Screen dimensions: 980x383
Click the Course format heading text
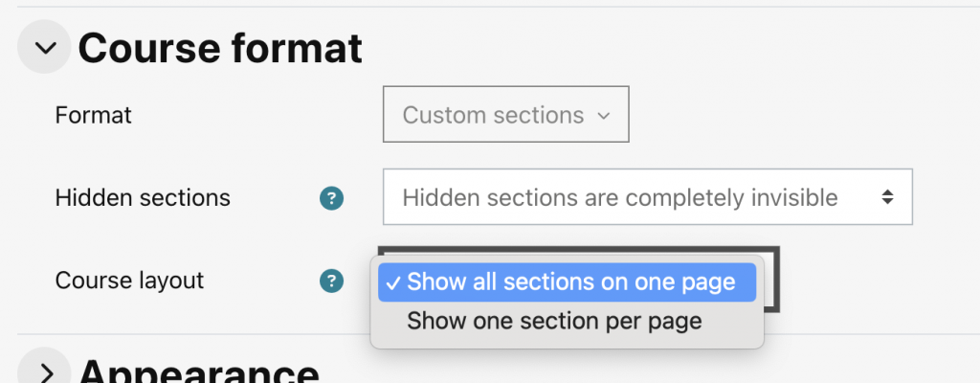pyautogui.click(x=220, y=48)
